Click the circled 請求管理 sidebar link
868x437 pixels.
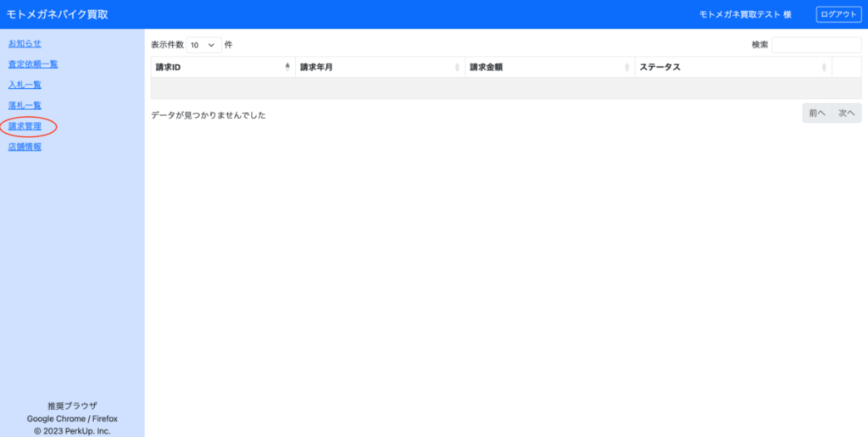tap(25, 126)
